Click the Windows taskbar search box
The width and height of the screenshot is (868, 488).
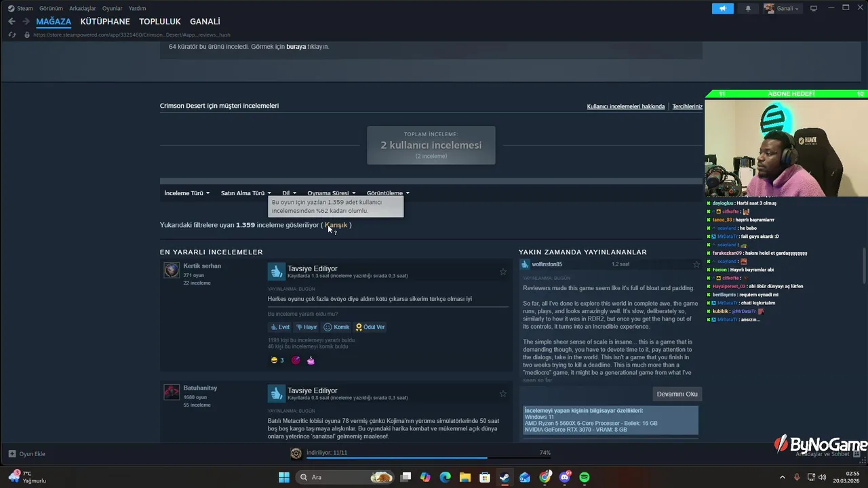pyautogui.click(x=346, y=477)
